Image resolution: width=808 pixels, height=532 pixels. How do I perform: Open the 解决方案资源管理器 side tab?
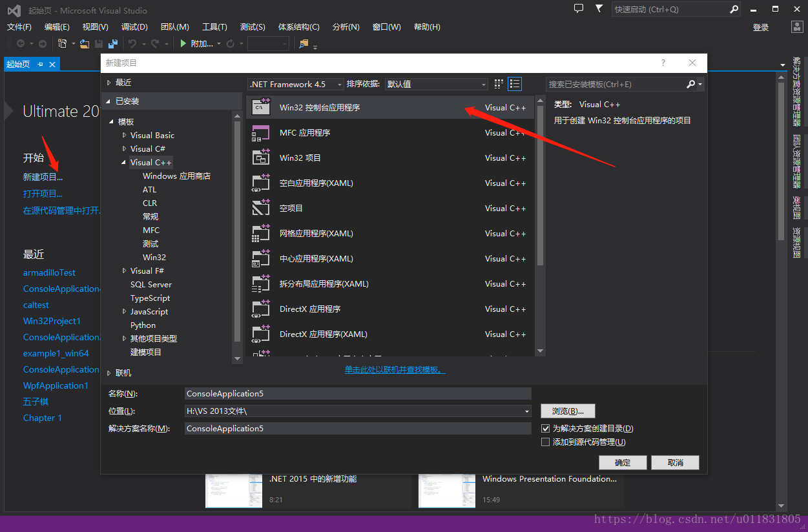(797, 90)
